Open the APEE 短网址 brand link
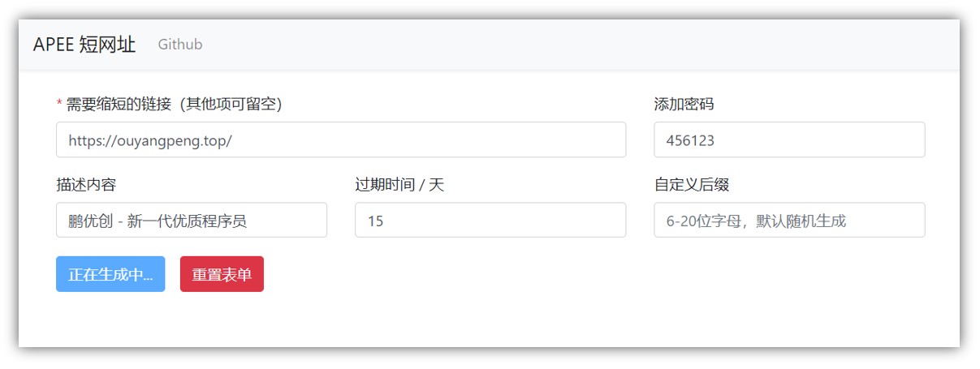This screenshot has height=369, width=980. tap(84, 45)
